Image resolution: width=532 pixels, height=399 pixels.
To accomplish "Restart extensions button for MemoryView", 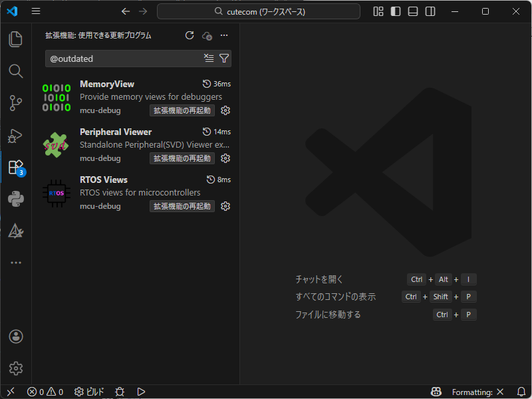I will (x=182, y=110).
